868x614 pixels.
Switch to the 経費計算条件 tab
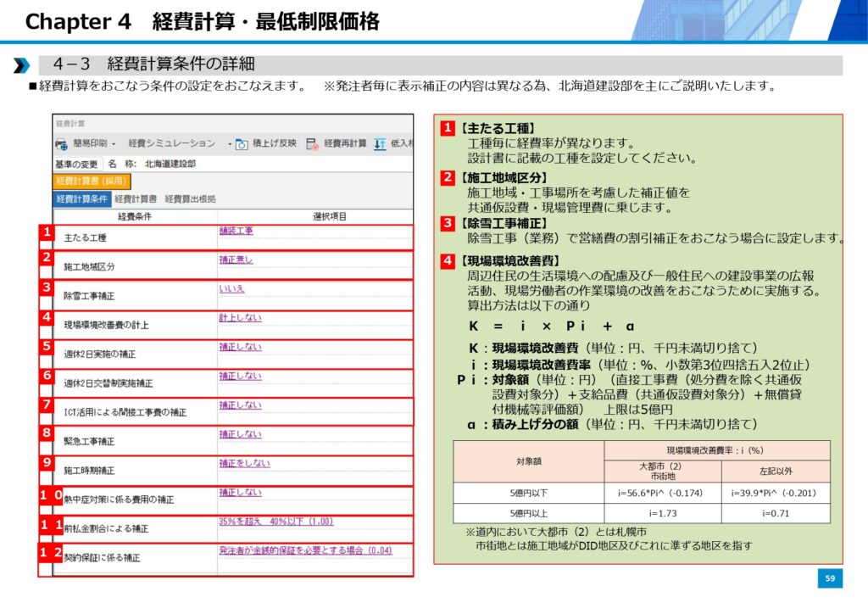click(x=82, y=198)
